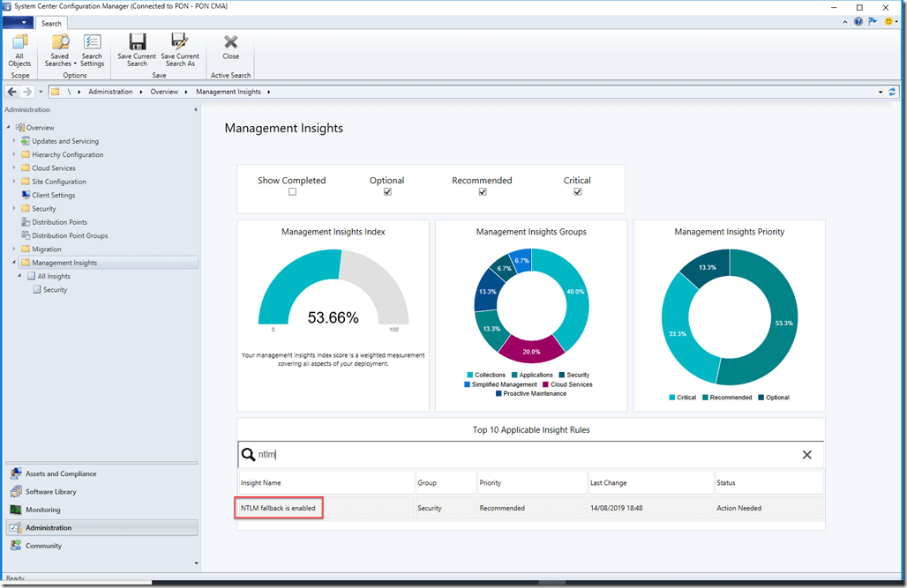Click the Critical legend color swatch

point(672,398)
